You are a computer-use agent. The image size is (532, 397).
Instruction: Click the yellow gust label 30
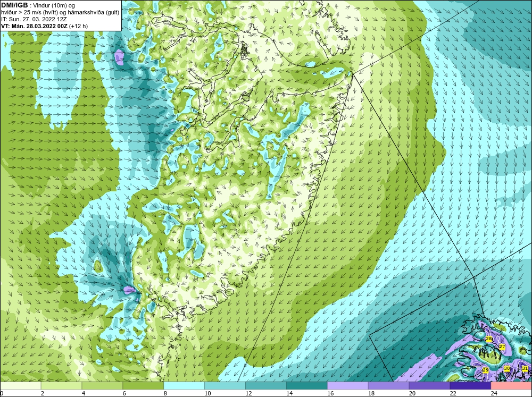(507, 368)
